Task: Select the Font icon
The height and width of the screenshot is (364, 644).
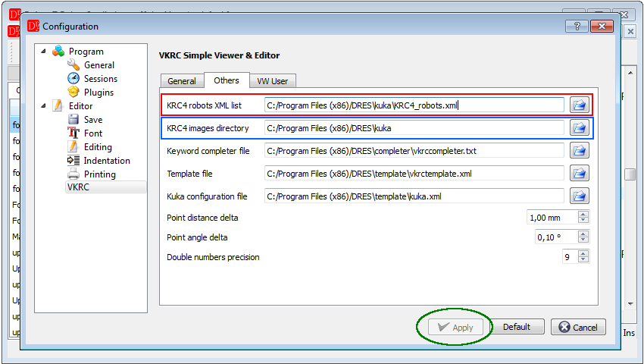Action: click(73, 133)
